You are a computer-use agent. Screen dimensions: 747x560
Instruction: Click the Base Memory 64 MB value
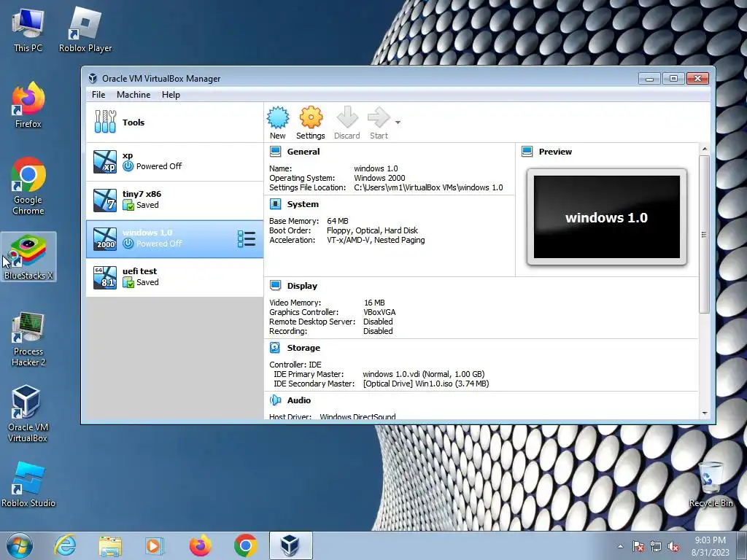(x=338, y=221)
